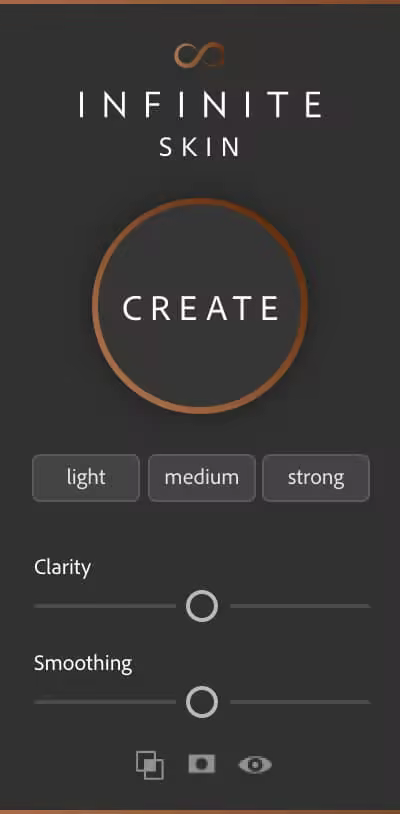Click the SKIN subtitle text
Screen dimensions: 400x814
200,147
